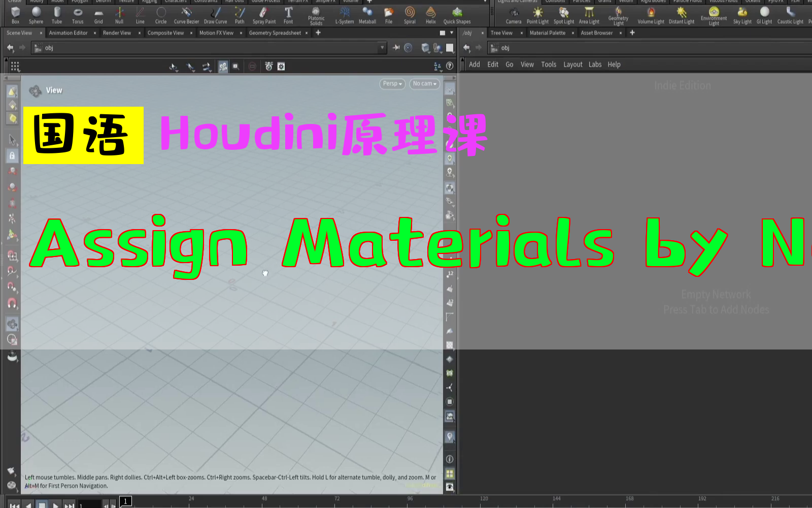Choose the Curve Bezier tool
The height and width of the screenshot is (508, 812).
[x=186, y=15]
